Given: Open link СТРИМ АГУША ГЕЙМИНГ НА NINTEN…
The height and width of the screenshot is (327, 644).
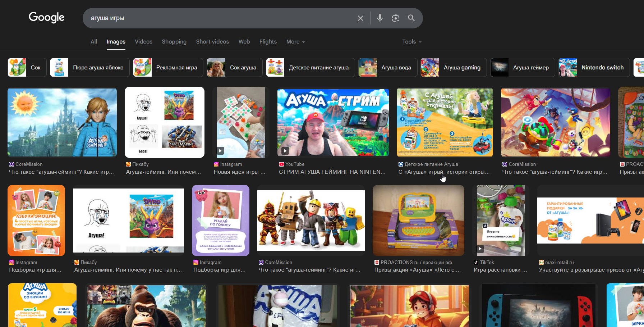Looking at the screenshot, I should (x=332, y=172).
